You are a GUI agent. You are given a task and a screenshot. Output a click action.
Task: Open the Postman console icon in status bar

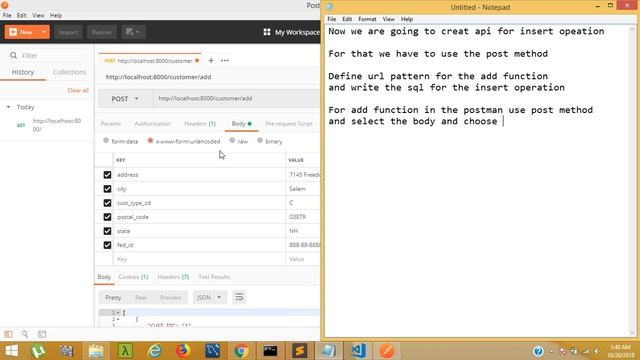[x=42, y=334]
